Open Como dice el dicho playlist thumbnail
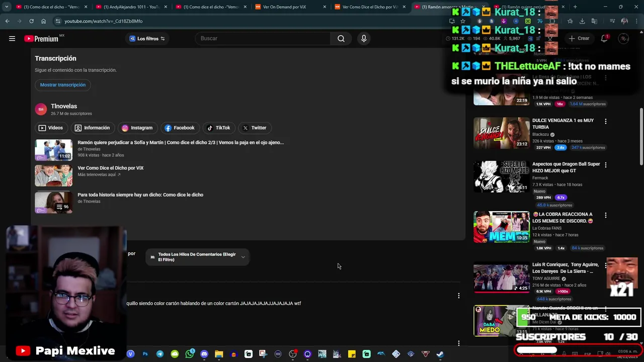This screenshot has height=362, width=644. click(53, 202)
